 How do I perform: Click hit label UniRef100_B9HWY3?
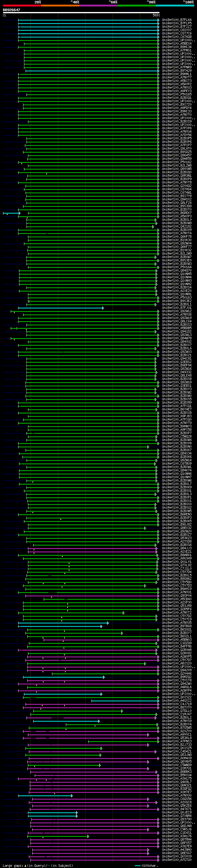click(x=177, y=426)
